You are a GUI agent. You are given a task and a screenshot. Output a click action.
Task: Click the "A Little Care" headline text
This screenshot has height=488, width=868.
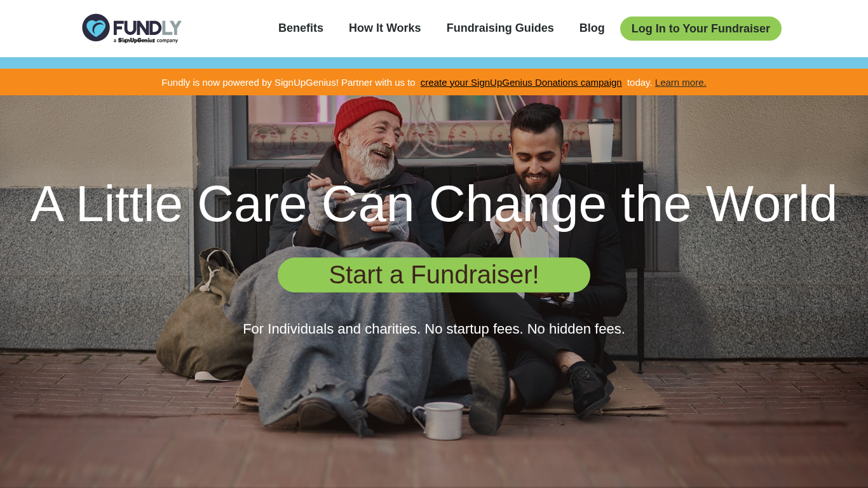click(169, 203)
